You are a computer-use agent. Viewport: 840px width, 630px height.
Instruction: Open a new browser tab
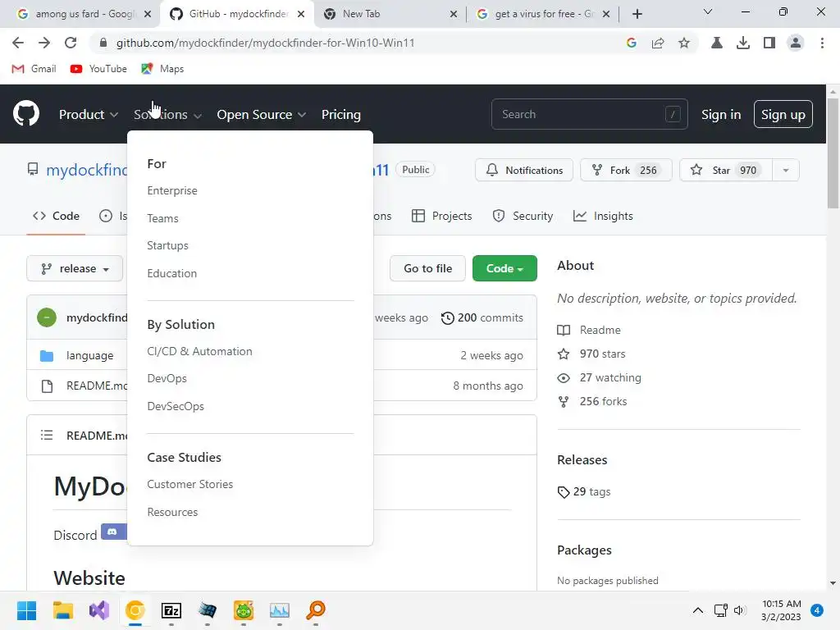coord(637,14)
